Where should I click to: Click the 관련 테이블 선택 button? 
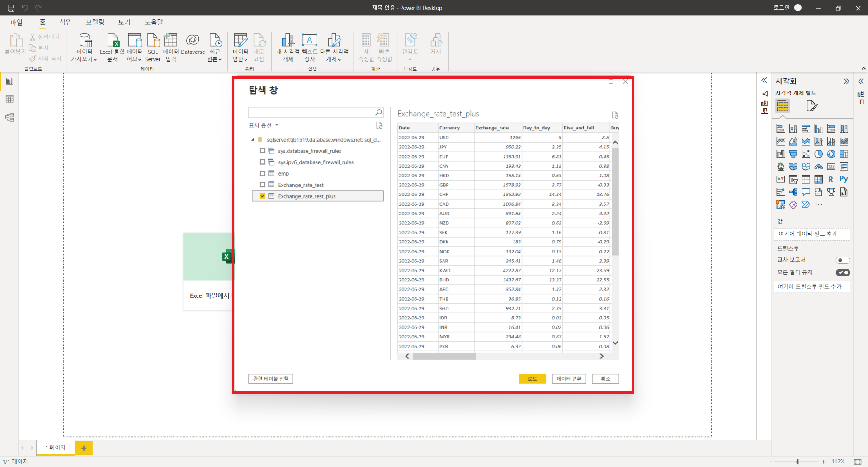(271, 379)
